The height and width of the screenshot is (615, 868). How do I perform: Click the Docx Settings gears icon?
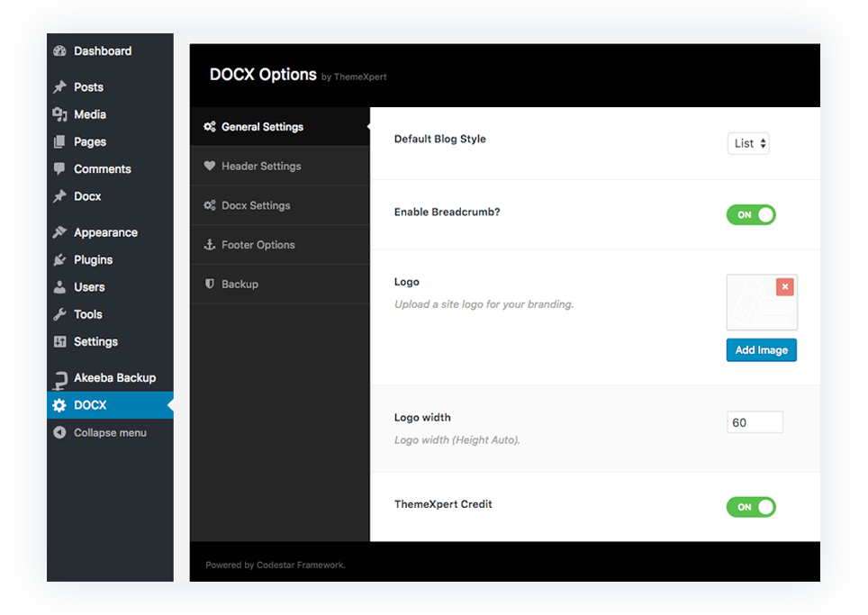coord(210,205)
